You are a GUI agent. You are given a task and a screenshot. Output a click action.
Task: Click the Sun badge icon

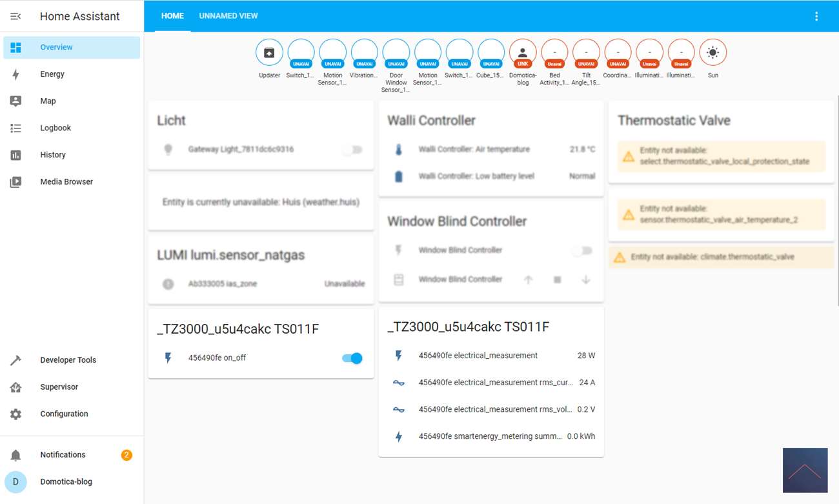[x=713, y=53]
